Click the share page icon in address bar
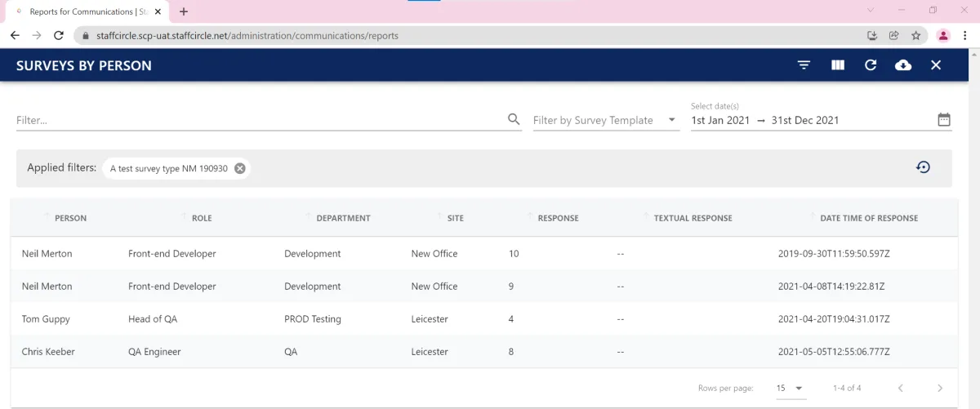The width and height of the screenshot is (980, 409). 894,35
